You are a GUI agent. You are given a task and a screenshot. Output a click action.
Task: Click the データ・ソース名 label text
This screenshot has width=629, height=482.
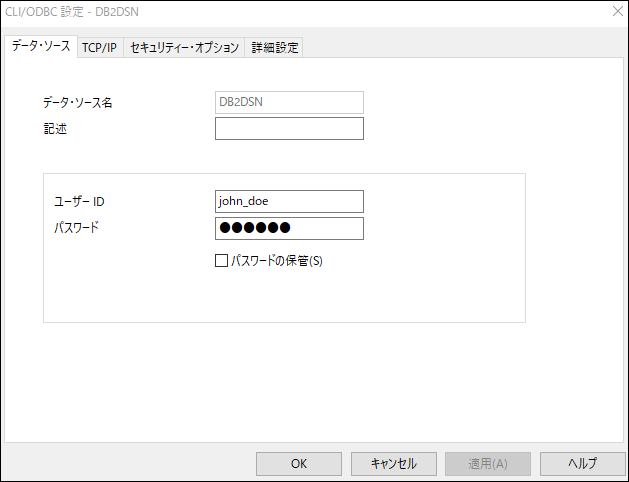point(77,103)
